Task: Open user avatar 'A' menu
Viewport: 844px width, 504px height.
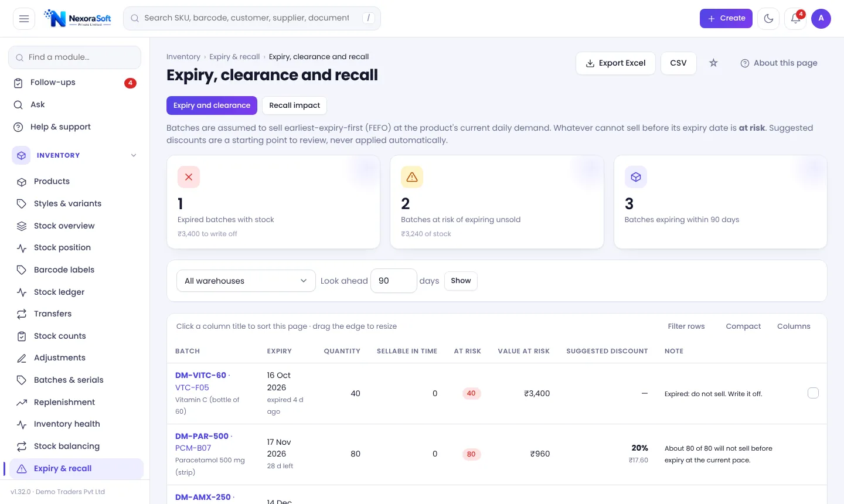Action: click(821, 19)
